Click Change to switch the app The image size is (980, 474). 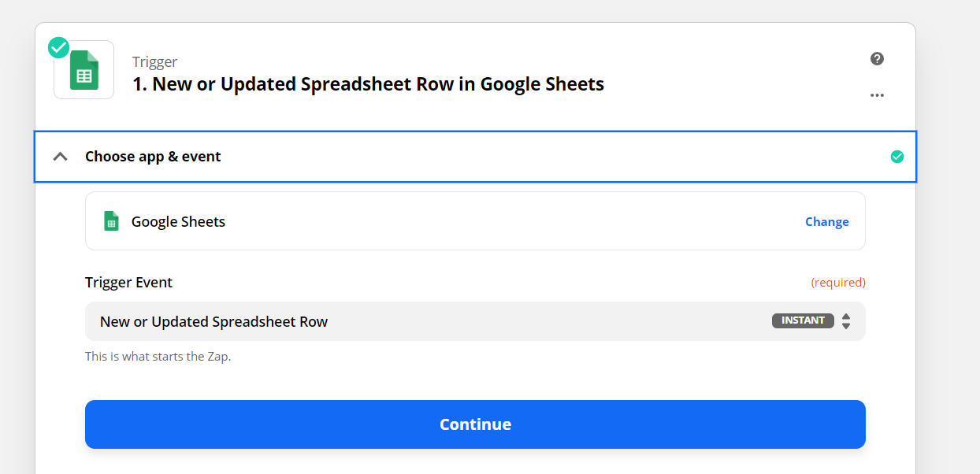826,222
